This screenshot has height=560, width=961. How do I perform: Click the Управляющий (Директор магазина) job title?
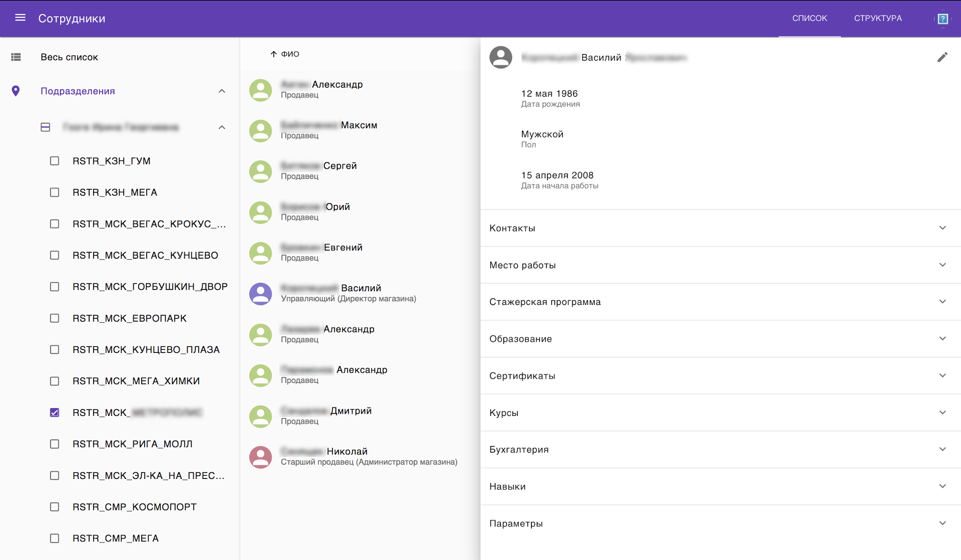(348, 299)
